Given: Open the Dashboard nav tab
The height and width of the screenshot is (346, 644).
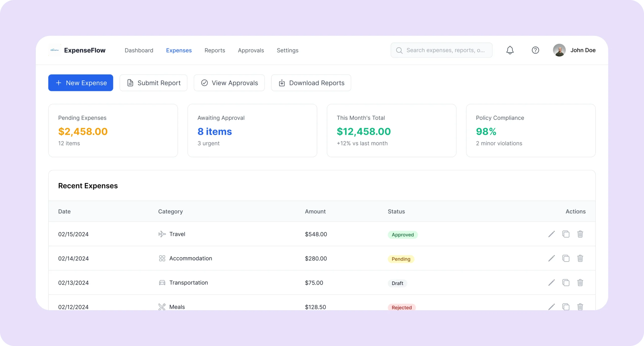Looking at the screenshot, I should (139, 50).
